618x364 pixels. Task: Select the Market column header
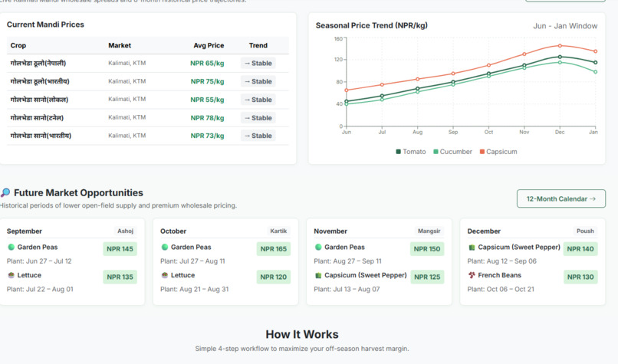[x=120, y=45]
